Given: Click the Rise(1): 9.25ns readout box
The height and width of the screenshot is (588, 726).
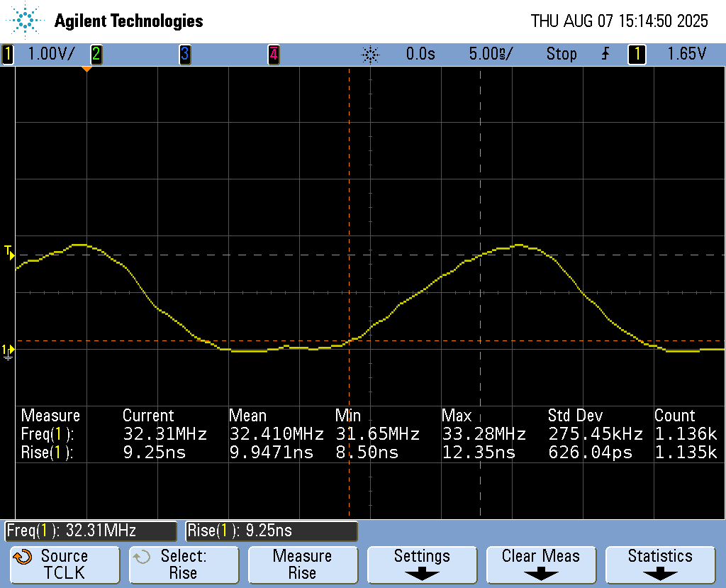Looking at the screenshot, I should pyautogui.click(x=272, y=531).
